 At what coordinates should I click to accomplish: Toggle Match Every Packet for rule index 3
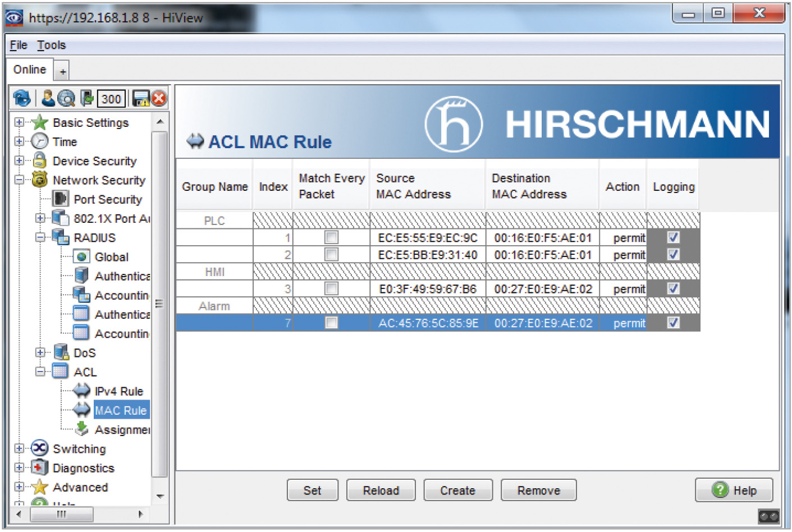click(x=331, y=288)
